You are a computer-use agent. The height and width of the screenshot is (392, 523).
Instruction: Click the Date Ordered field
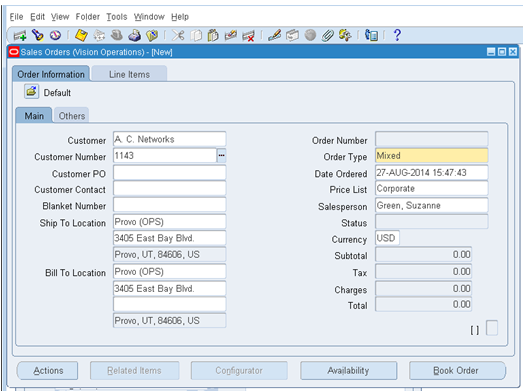(x=432, y=172)
